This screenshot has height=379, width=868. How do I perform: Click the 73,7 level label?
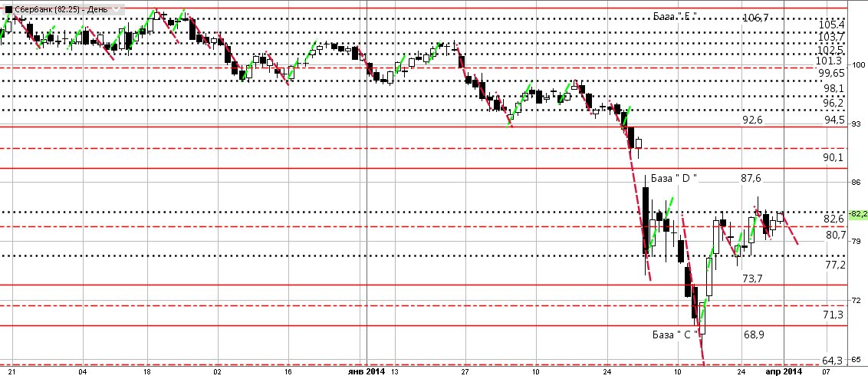coord(755,278)
